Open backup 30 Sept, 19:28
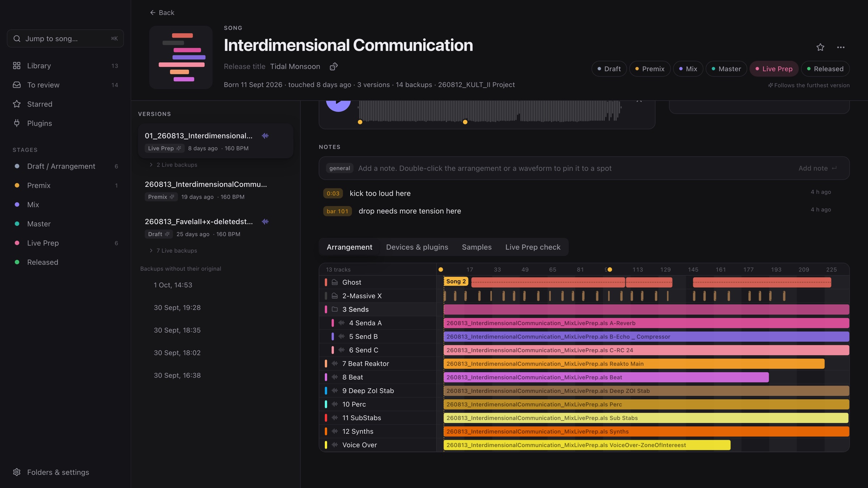Image resolution: width=868 pixels, height=488 pixels. 177,308
